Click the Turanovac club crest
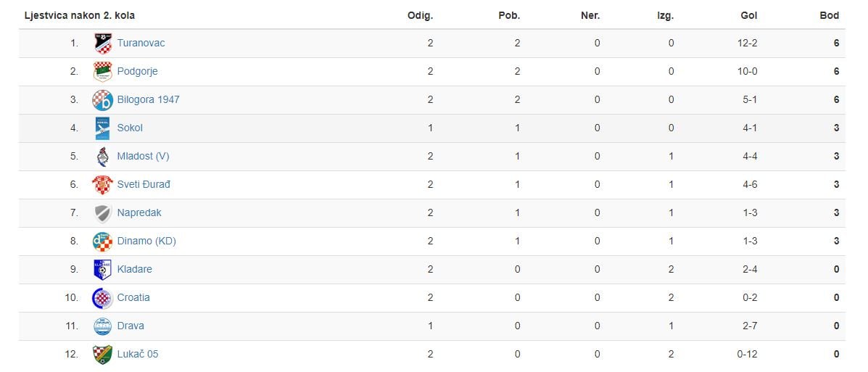The height and width of the screenshot is (372, 868). coord(103,44)
